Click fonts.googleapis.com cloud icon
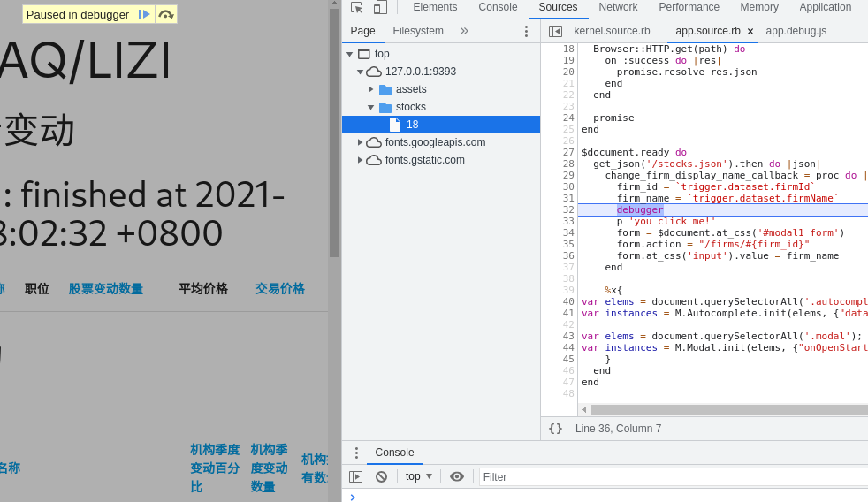The height and width of the screenshot is (502, 868). coord(374,143)
